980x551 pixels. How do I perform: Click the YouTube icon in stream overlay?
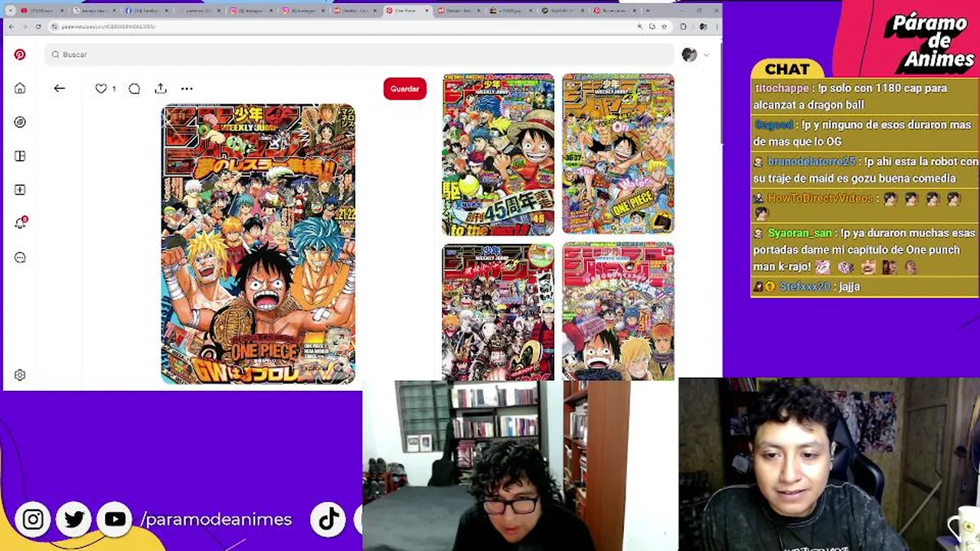116,520
